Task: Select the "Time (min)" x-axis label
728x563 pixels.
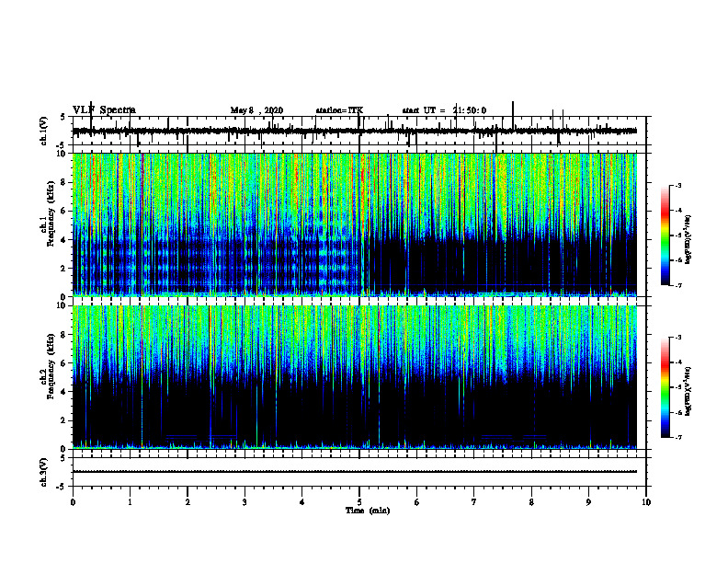Action: [x=368, y=511]
